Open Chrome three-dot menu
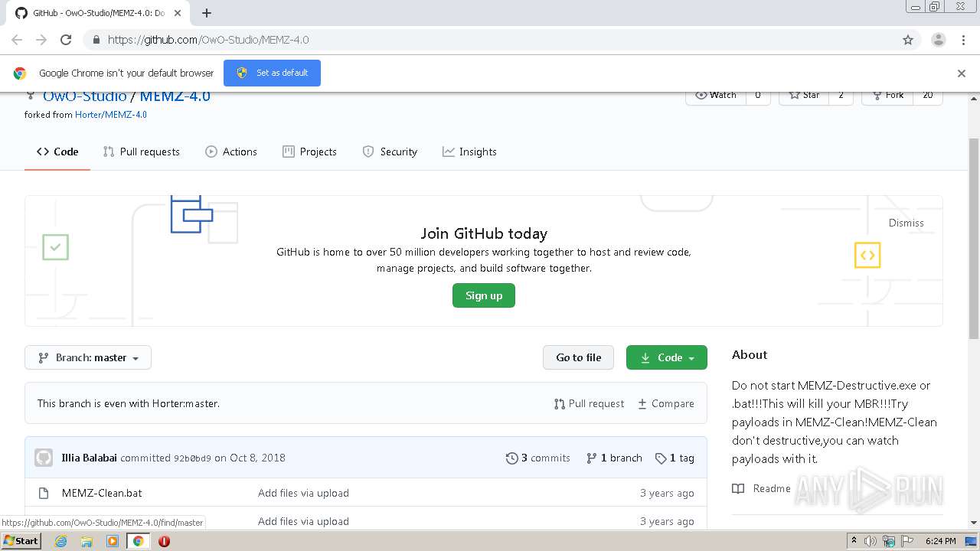Screen dimensions: 980x551 tap(963, 40)
